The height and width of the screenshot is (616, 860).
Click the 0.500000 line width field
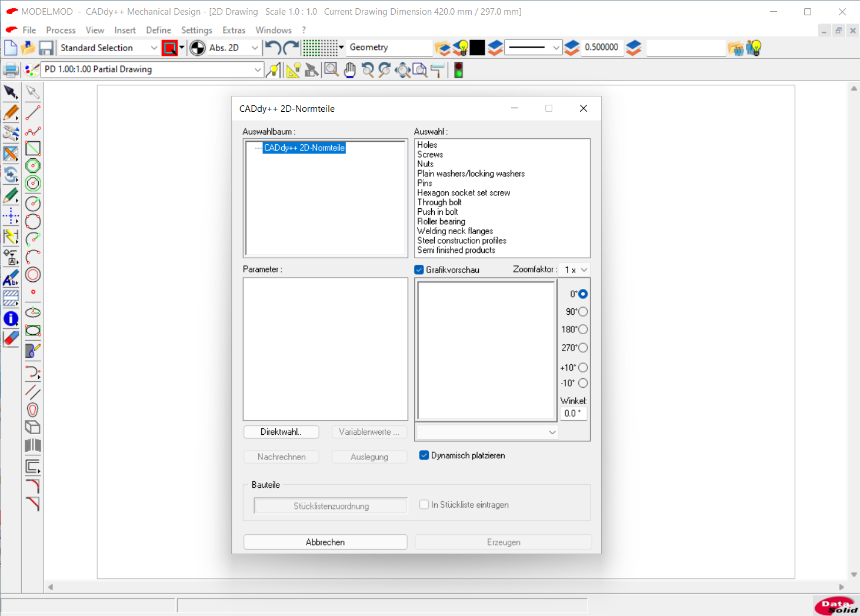coord(601,47)
